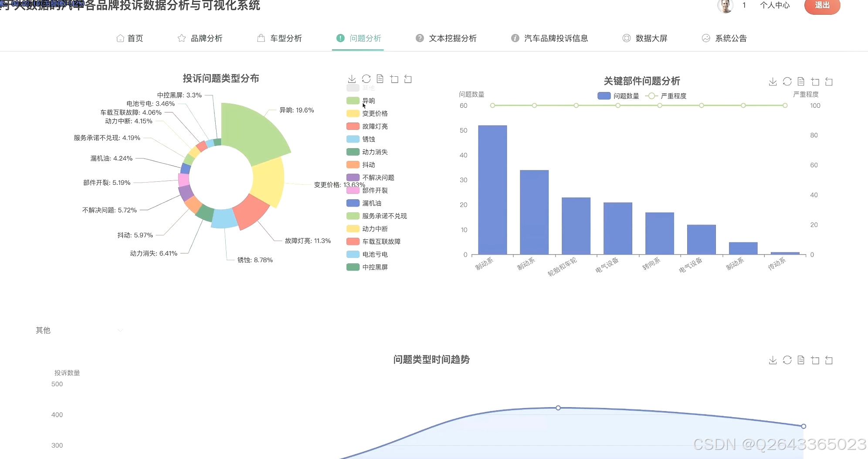The height and width of the screenshot is (459, 868).
Task: Click the user avatar picture
Action: tap(726, 6)
